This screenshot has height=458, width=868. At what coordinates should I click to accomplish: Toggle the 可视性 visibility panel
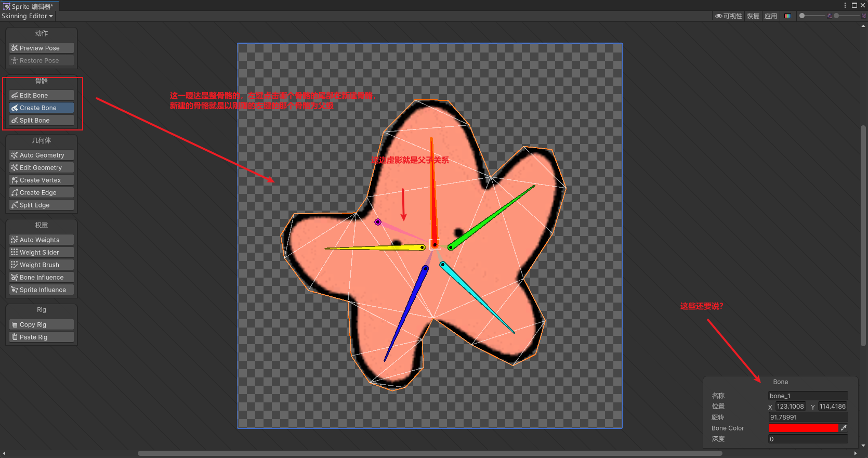[729, 16]
